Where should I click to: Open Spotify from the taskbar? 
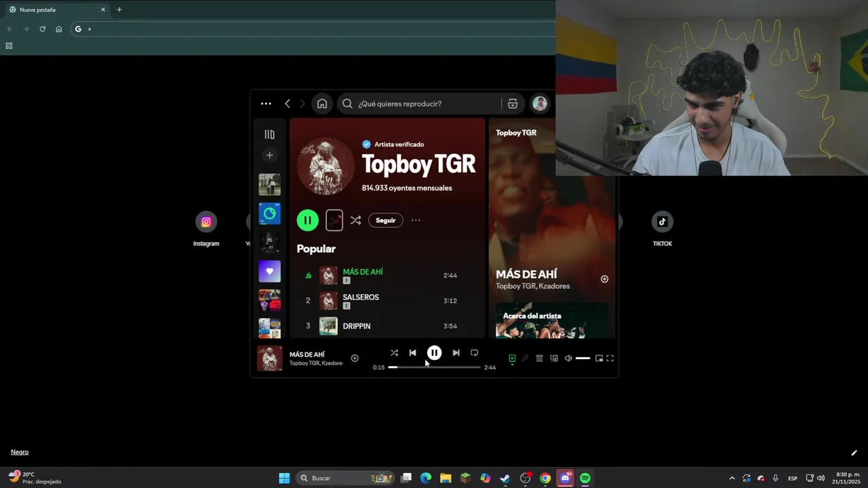click(585, 479)
